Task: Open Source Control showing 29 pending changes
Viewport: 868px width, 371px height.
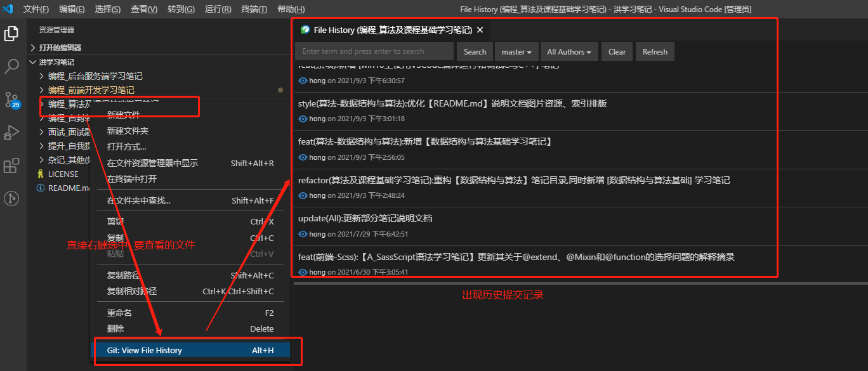Action: pyautogui.click(x=11, y=100)
